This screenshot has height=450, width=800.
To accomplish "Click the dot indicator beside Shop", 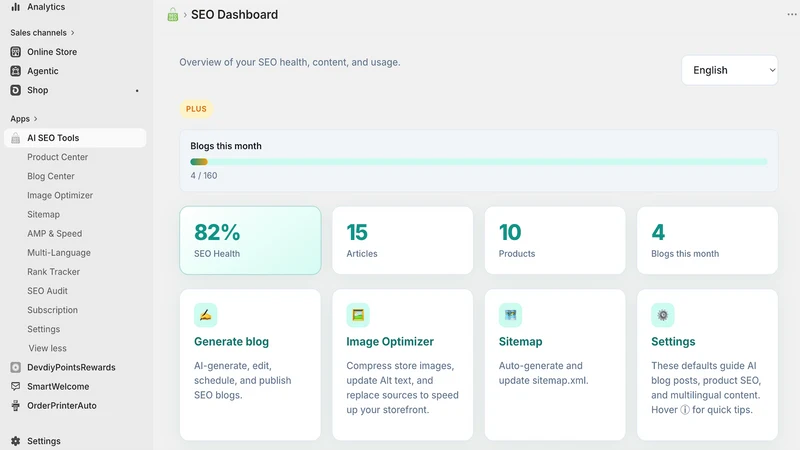I will click(137, 91).
